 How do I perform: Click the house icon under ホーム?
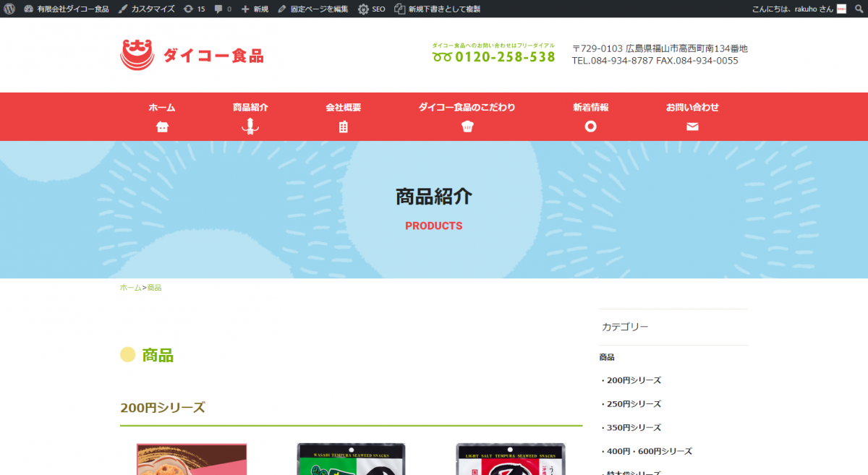click(162, 127)
